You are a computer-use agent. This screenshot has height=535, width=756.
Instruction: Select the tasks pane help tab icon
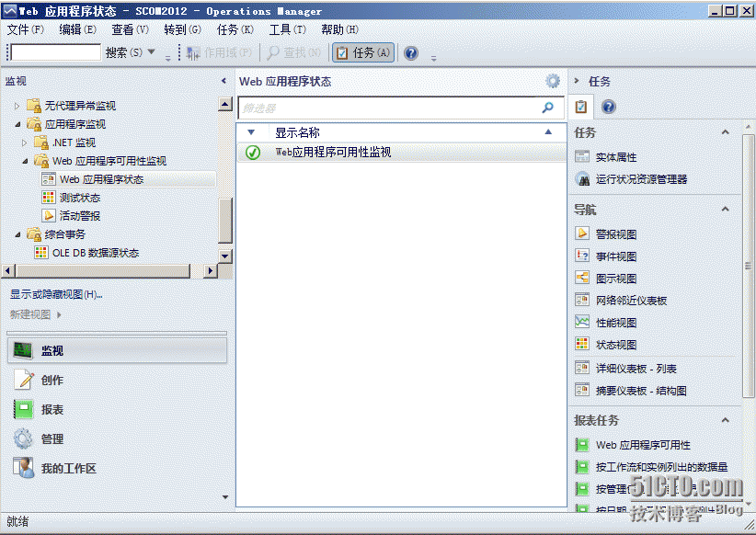609,107
